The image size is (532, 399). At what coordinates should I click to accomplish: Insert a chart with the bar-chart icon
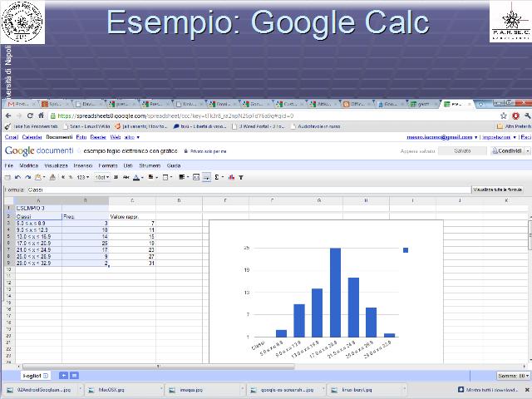231,177
